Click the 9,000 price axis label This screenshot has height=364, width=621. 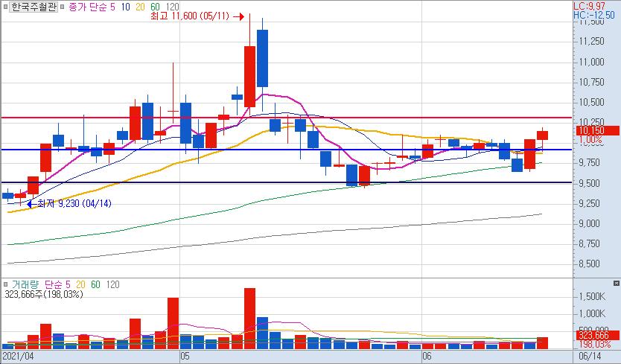tap(589, 223)
